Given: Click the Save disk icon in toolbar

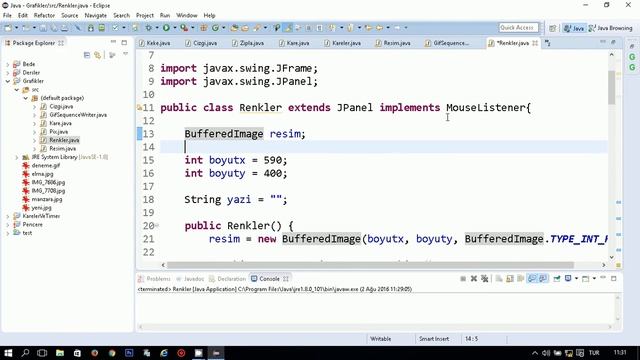Looking at the screenshot, I should 43,28.
